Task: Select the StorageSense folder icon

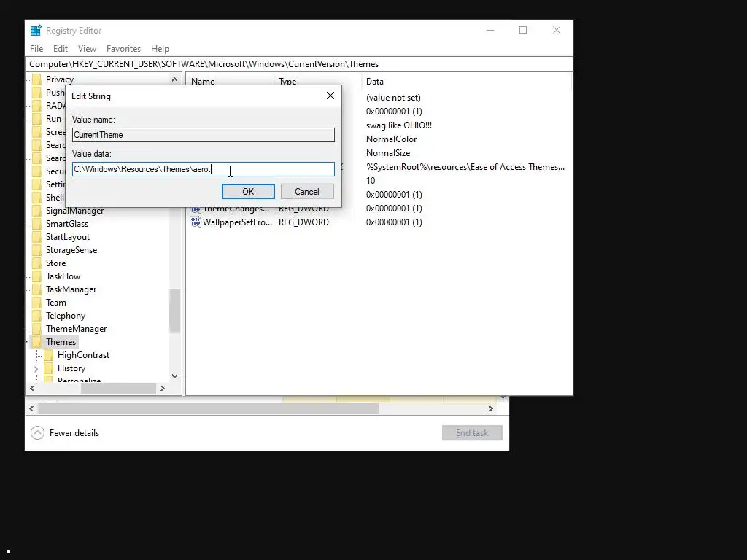Action: point(36,250)
